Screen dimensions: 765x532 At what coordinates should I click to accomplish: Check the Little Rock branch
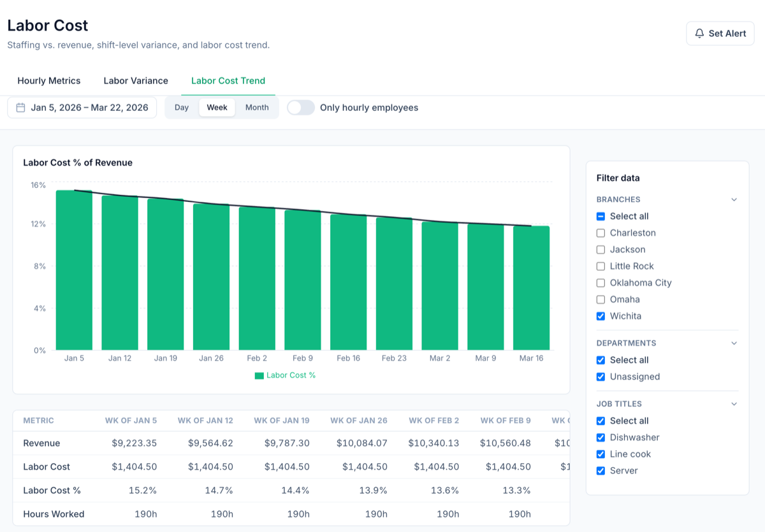click(601, 266)
